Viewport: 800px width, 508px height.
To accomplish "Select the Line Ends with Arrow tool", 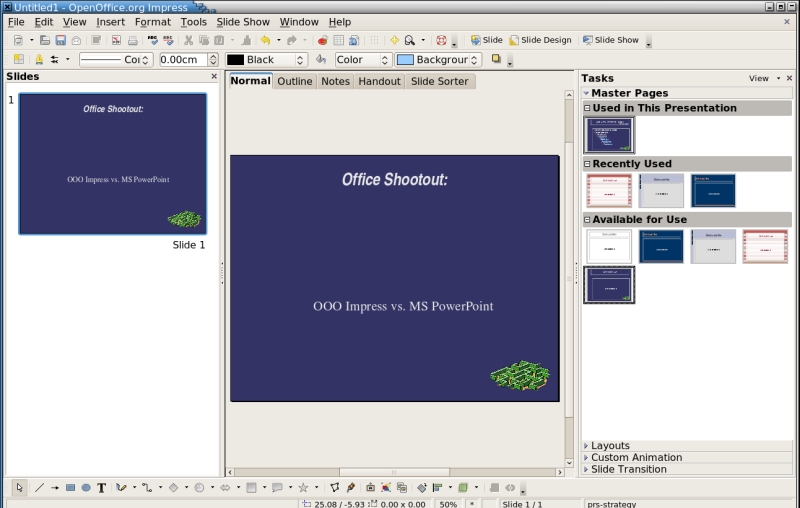I will [55, 488].
